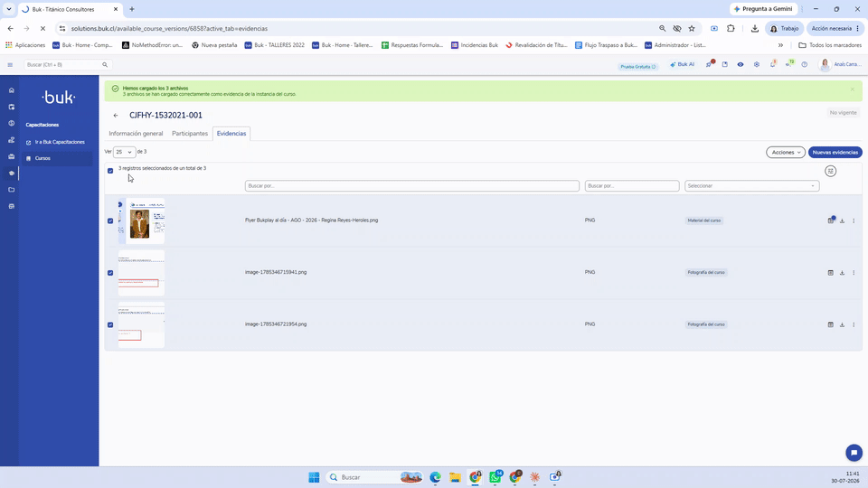Switch to Participantes tab
Screen dimensions: 868x488
[x=190, y=134]
